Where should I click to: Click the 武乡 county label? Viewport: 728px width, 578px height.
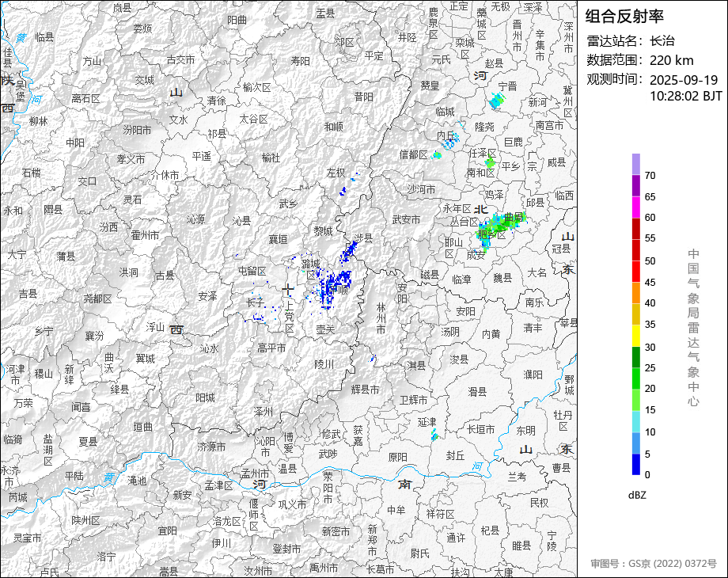[x=288, y=203]
